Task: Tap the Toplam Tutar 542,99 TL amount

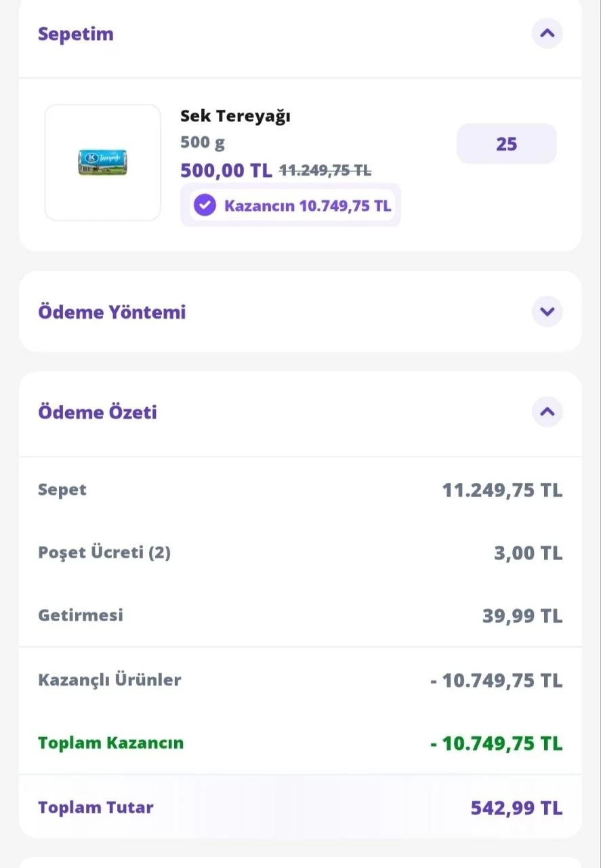Action: [516, 808]
